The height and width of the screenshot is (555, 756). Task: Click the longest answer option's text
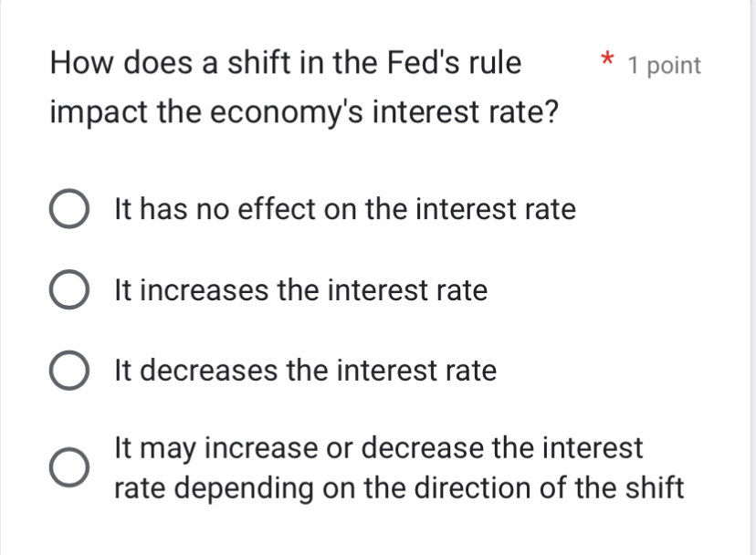click(397, 466)
